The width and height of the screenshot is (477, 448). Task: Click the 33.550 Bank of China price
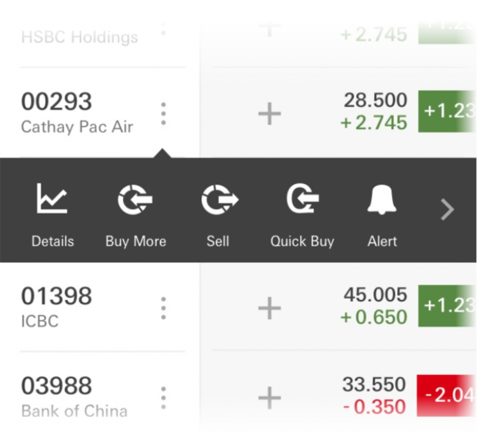point(374,385)
